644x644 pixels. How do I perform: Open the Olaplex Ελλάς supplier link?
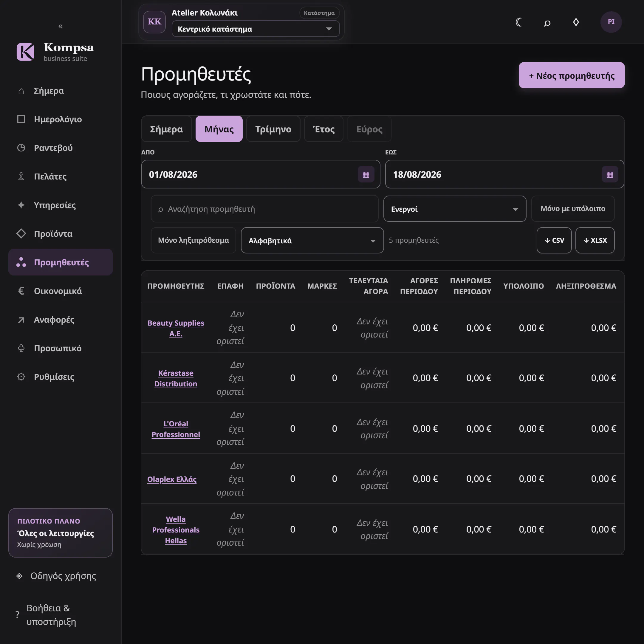(x=172, y=479)
